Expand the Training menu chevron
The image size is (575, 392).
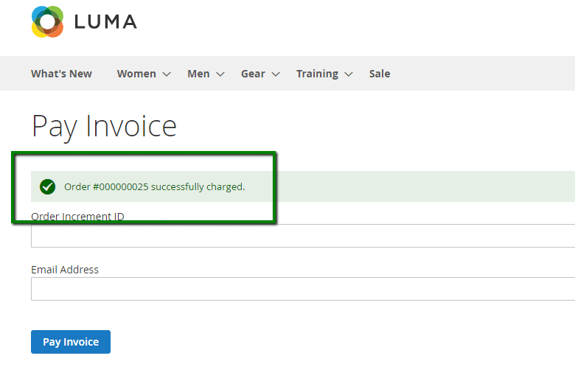[x=349, y=74]
